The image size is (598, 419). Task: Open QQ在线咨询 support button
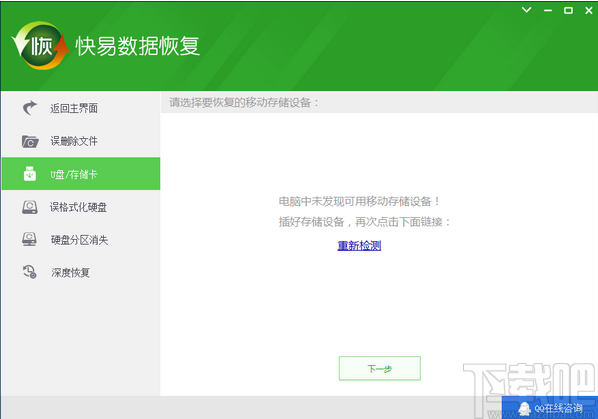coord(550,408)
